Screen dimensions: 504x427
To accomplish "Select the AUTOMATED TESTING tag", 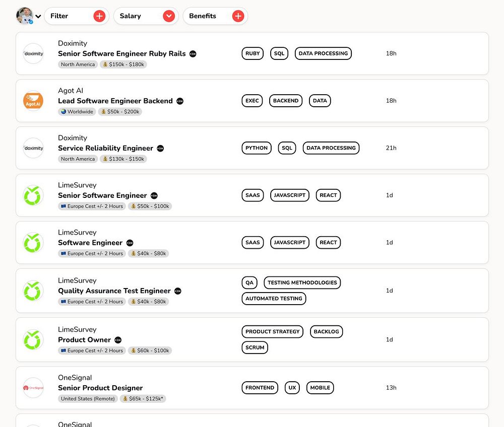I will [274, 298].
